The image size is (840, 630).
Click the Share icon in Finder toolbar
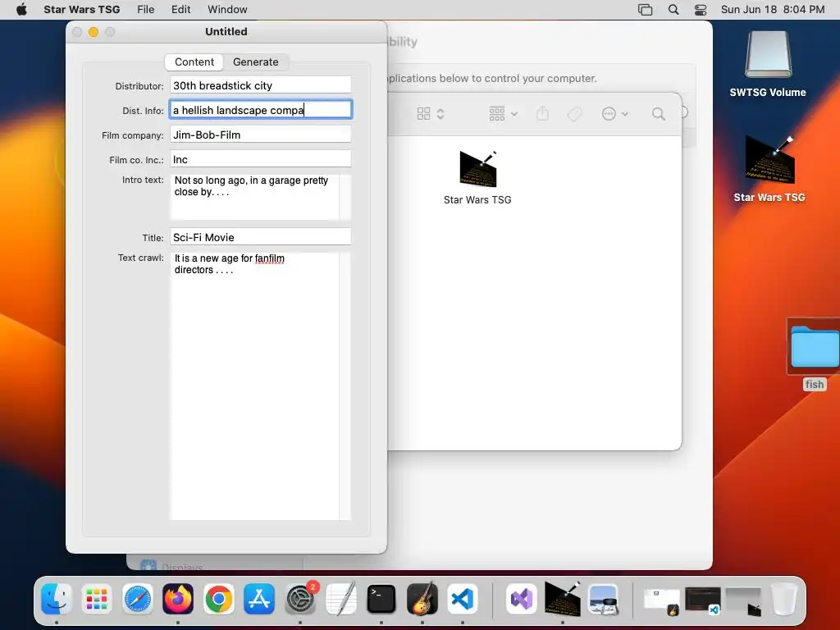tap(542, 113)
